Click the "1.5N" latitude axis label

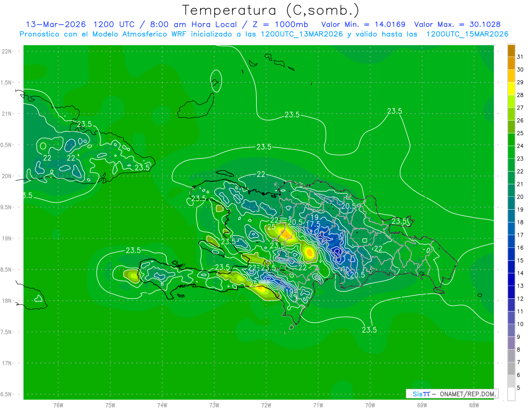tap(7, 83)
